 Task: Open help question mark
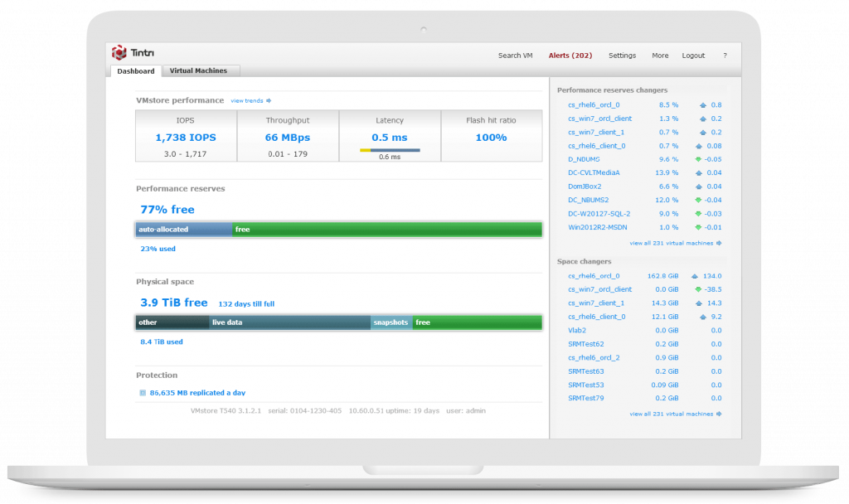pyautogui.click(x=725, y=56)
